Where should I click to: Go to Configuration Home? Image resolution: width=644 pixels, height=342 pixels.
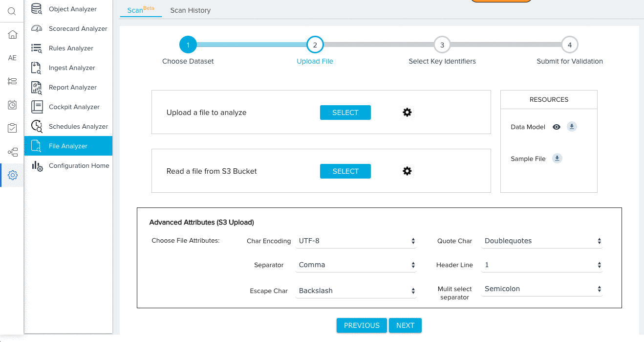point(79,165)
